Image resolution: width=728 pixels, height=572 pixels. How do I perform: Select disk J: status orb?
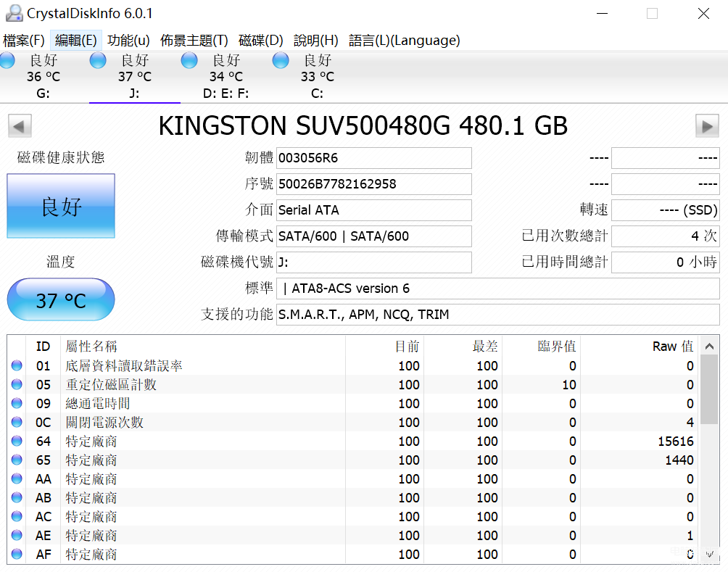click(98, 60)
